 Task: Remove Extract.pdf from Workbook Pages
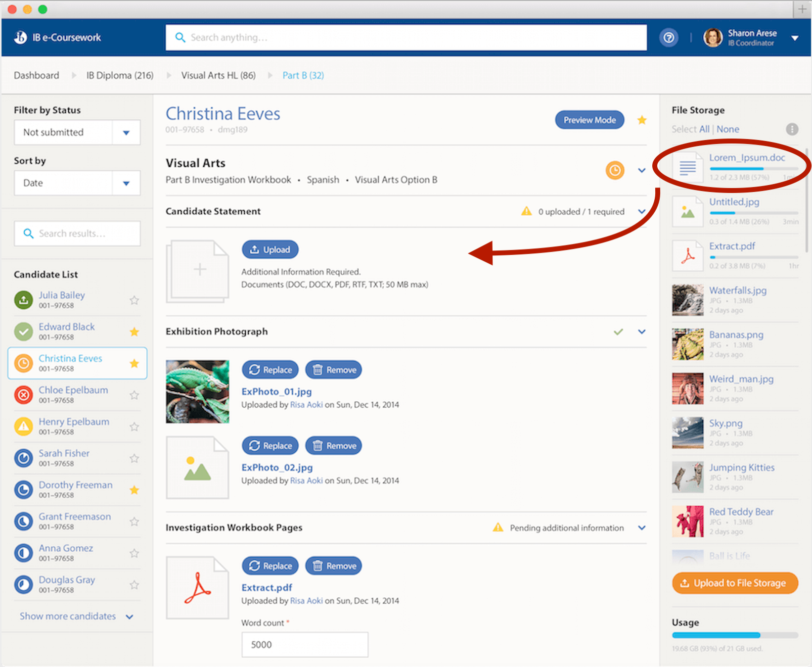click(333, 566)
